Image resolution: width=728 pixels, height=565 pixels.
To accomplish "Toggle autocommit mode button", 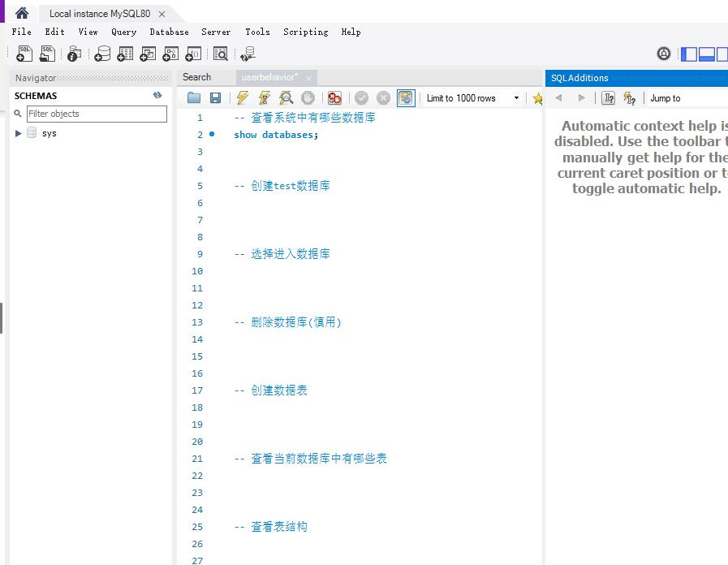I will pyautogui.click(x=406, y=98).
